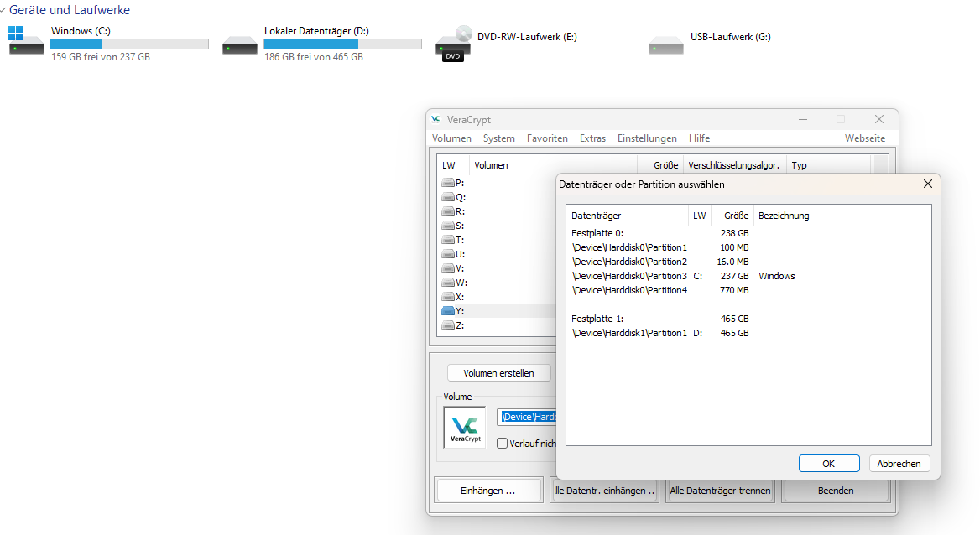
Task: Click the Volumen column header in VeraCrypt
Action: point(552,166)
